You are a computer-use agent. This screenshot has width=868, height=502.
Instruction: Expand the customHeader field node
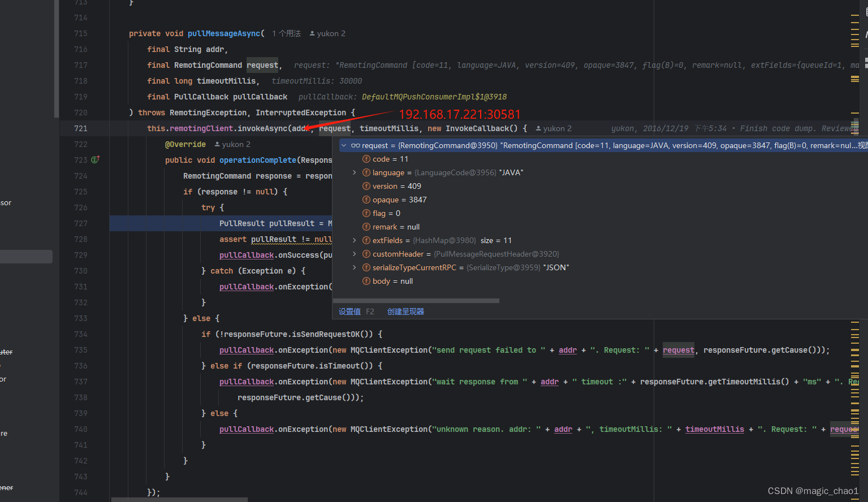(x=355, y=254)
